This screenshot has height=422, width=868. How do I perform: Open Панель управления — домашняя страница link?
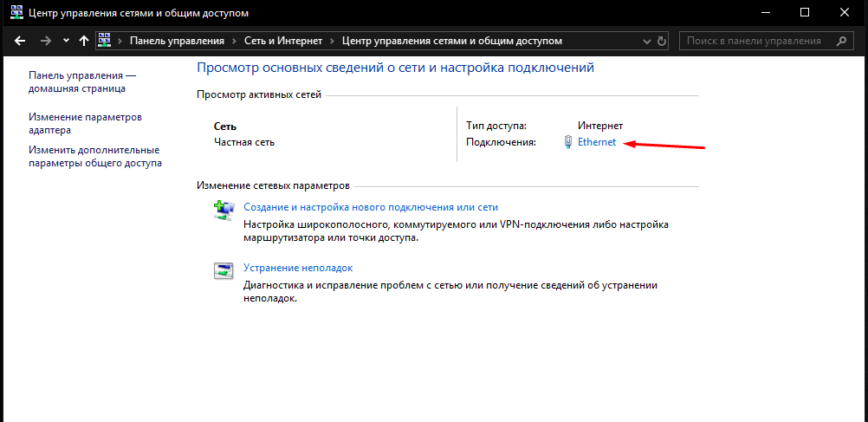(82, 81)
